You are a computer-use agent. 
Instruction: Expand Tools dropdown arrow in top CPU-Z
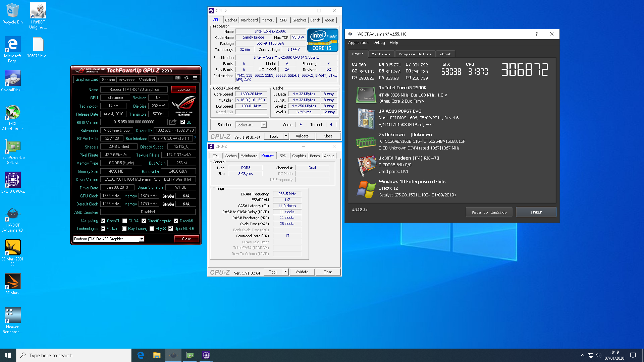coord(286,136)
